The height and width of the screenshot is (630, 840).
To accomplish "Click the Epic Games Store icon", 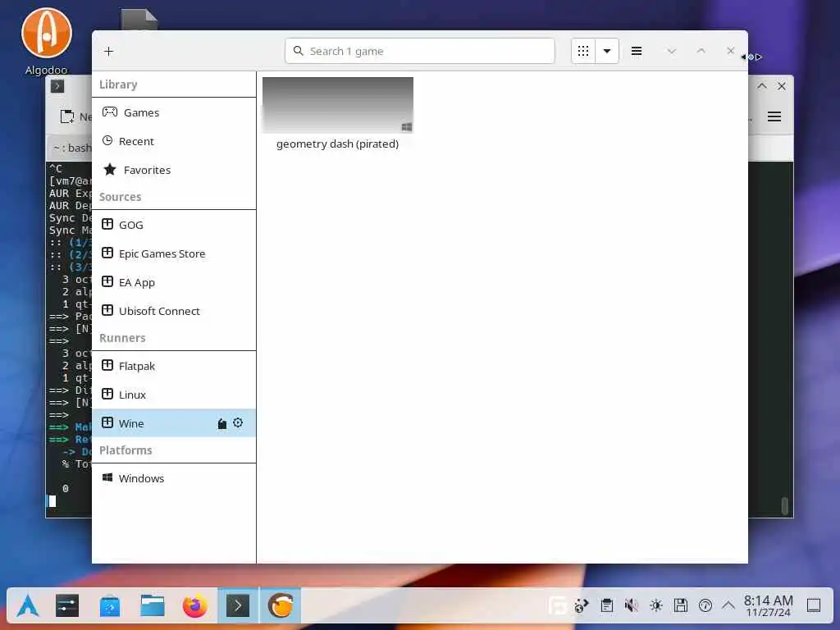I will point(107,253).
